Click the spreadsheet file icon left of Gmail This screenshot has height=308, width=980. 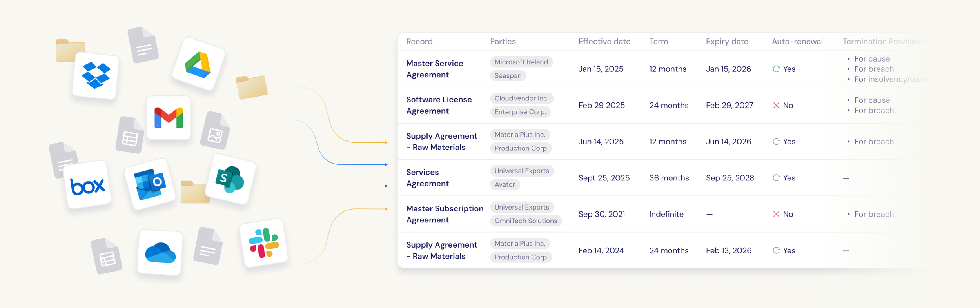click(x=130, y=135)
